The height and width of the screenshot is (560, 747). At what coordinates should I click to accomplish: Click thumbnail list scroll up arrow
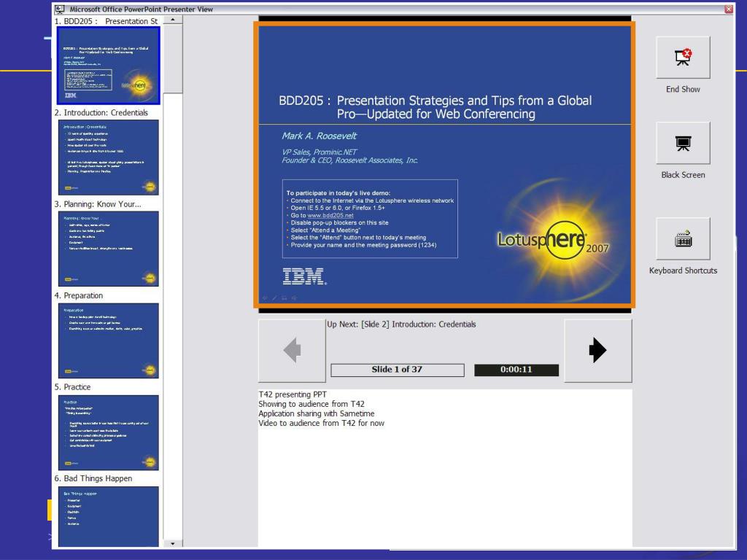coord(172,20)
